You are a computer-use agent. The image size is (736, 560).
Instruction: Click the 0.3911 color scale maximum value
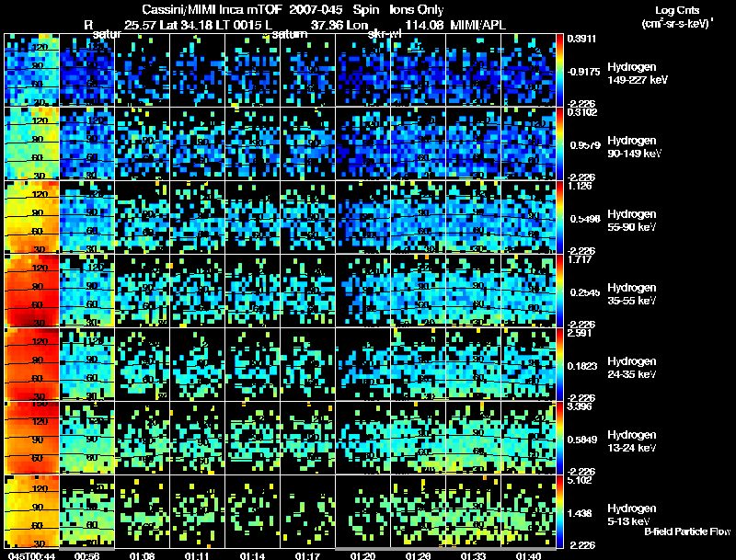581,39
